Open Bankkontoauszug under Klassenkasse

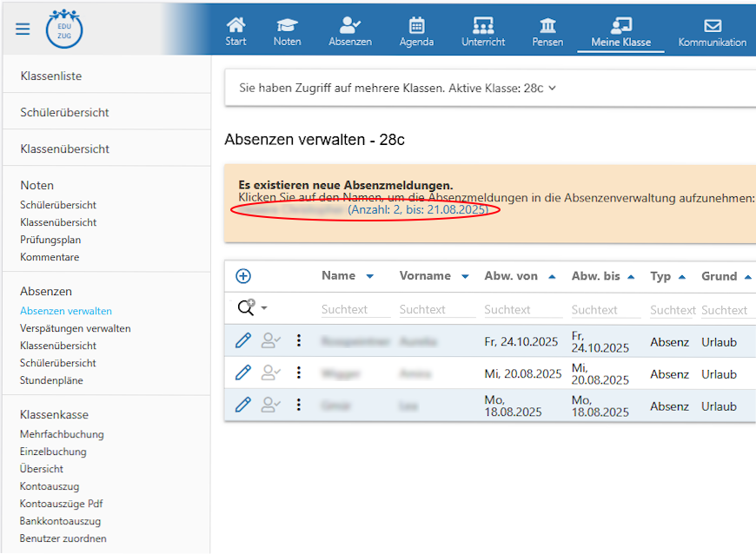click(x=60, y=521)
